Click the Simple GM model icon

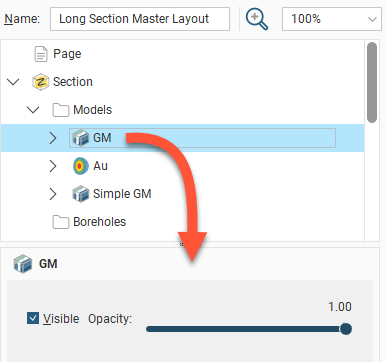[x=81, y=194]
